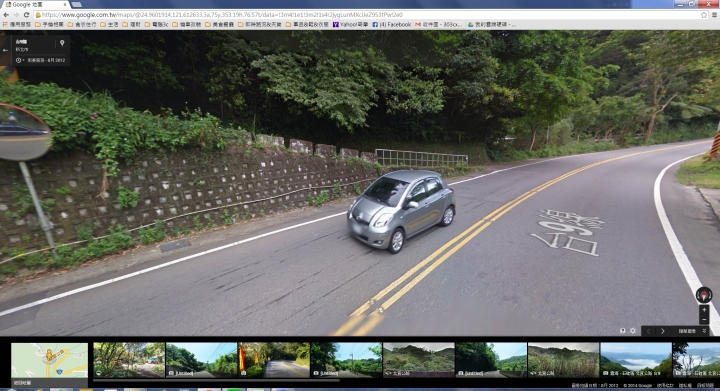
Task: Click the back arrow in the Street View card
Action: [x=6, y=50]
